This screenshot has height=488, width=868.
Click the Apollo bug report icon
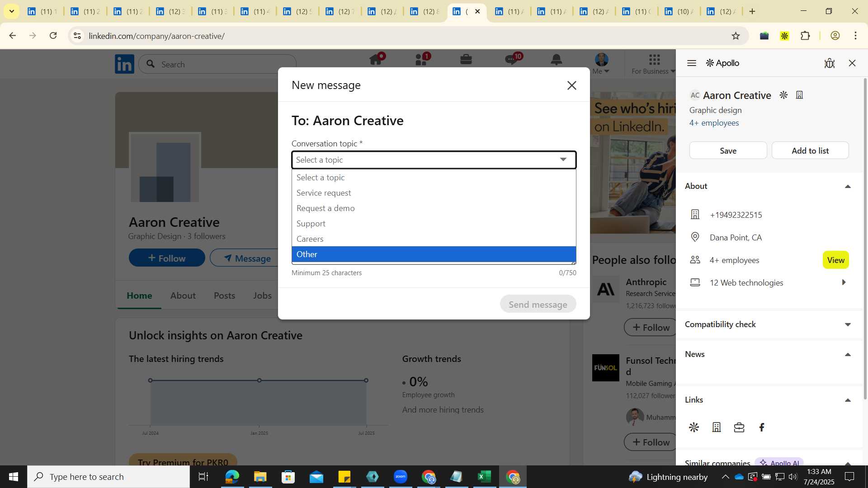point(829,63)
